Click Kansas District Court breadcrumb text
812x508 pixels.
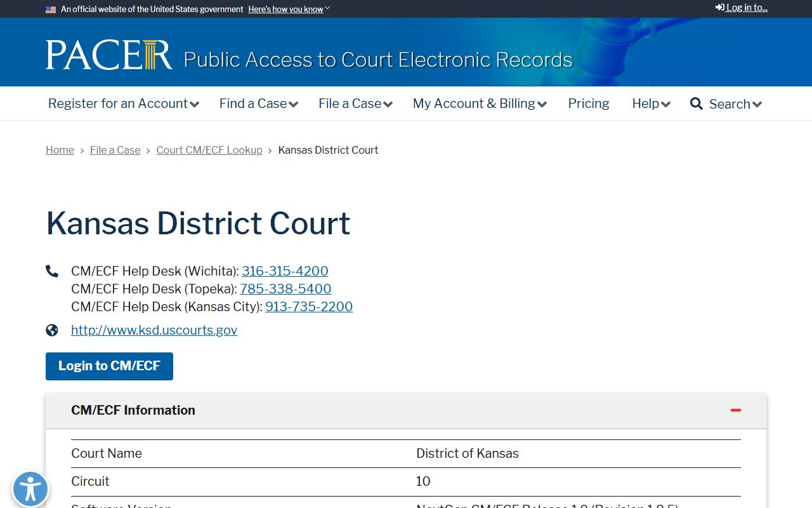coord(328,150)
